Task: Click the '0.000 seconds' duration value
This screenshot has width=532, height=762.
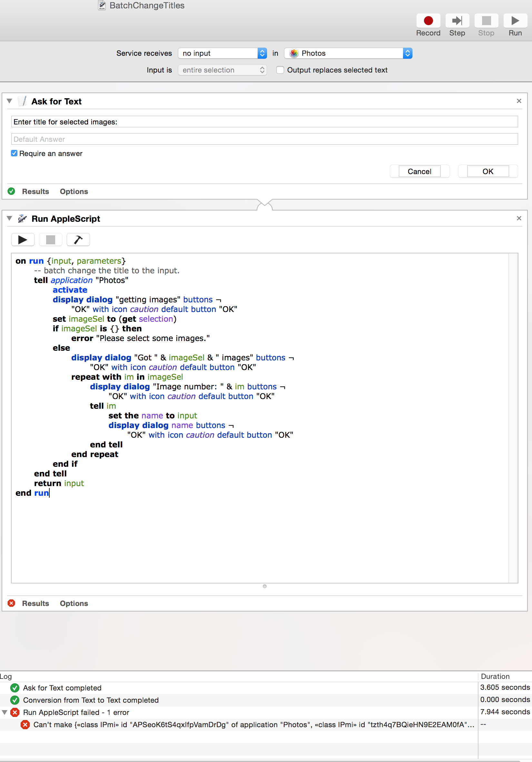Action: tap(505, 699)
